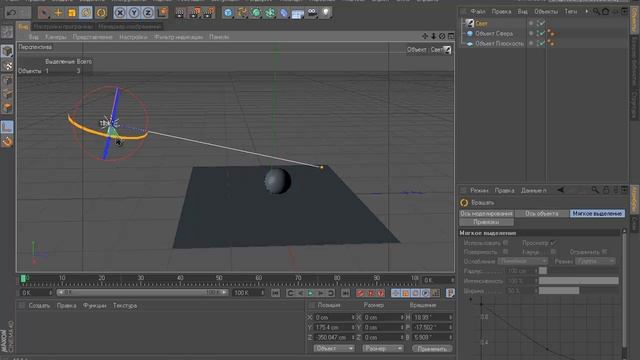Viewport: 640px width, 360px height.
Task: Select the model mode cube icon
Action: tap(7, 51)
